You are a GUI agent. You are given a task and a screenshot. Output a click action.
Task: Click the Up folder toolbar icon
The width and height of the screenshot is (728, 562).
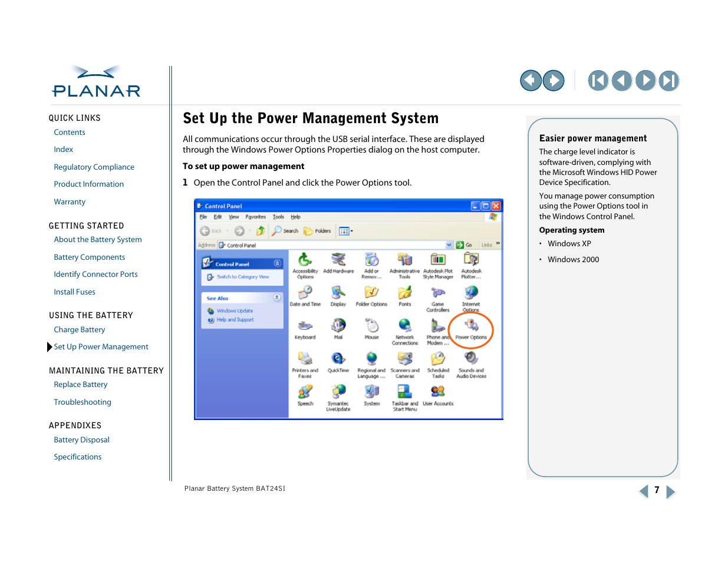point(260,231)
